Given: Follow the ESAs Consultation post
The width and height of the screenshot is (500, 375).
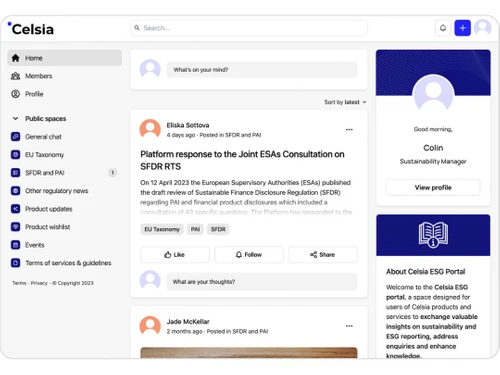Looking at the screenshot, I should click(249, 255).
